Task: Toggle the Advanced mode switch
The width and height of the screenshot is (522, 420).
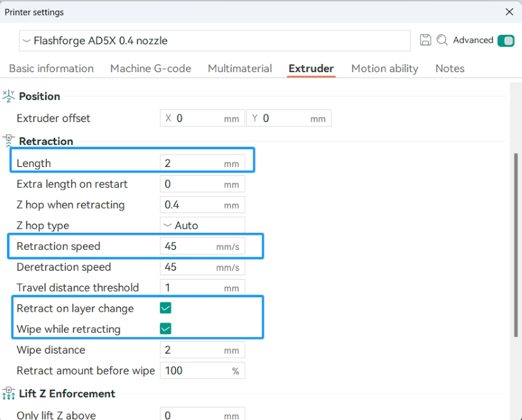Action: pyautogui.click(x=506, y=40)
